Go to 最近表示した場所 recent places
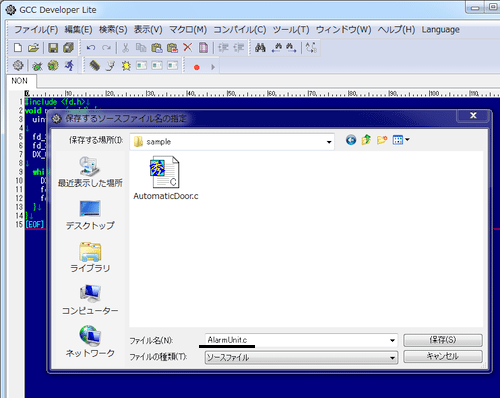The width and height of the screenshot is (500, 398). (90, 172)
